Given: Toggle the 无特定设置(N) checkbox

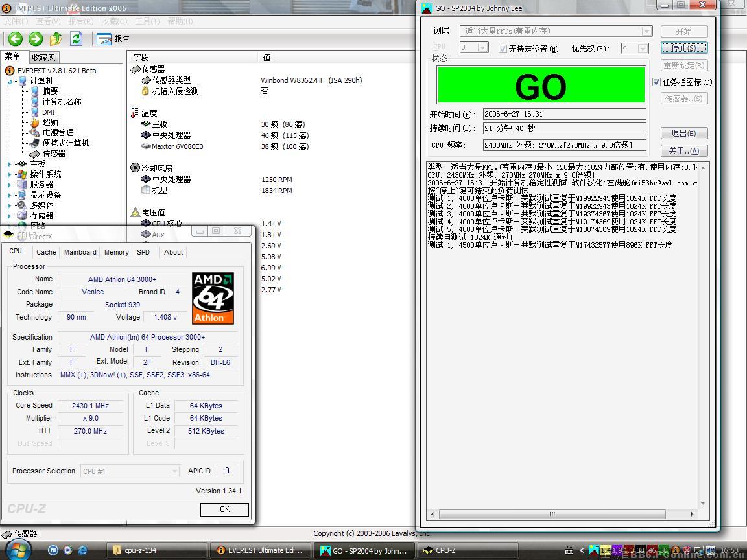Looking at the screenshot, I should coord(502,49).
